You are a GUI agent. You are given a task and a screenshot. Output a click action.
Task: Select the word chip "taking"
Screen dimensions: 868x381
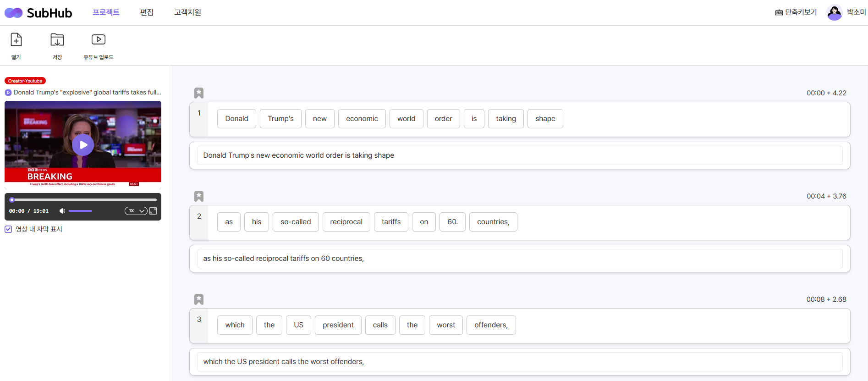point(506,119)
